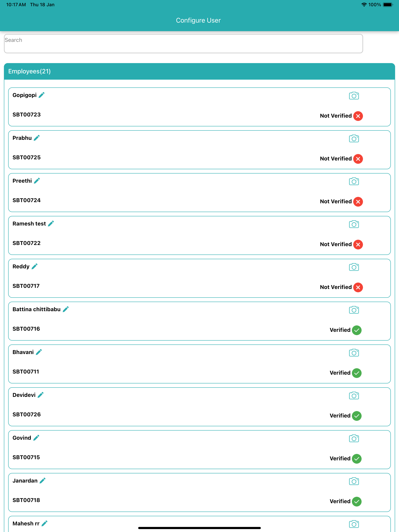Tap camera icon for Battina chittibabu
Screen dimensions: 399x532
coord(354,310)
